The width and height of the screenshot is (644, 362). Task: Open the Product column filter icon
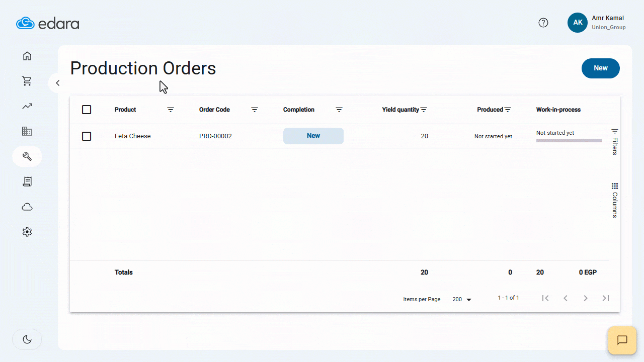[x=171, y=110]
